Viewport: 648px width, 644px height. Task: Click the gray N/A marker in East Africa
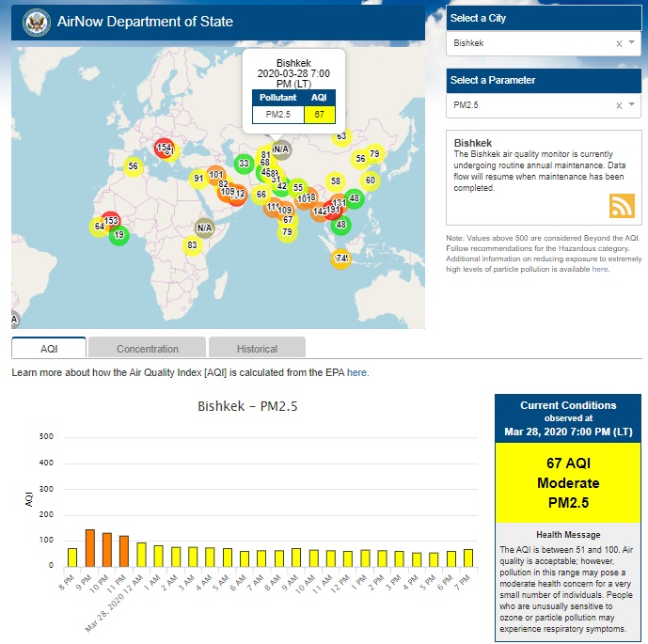tap(204, 228)
